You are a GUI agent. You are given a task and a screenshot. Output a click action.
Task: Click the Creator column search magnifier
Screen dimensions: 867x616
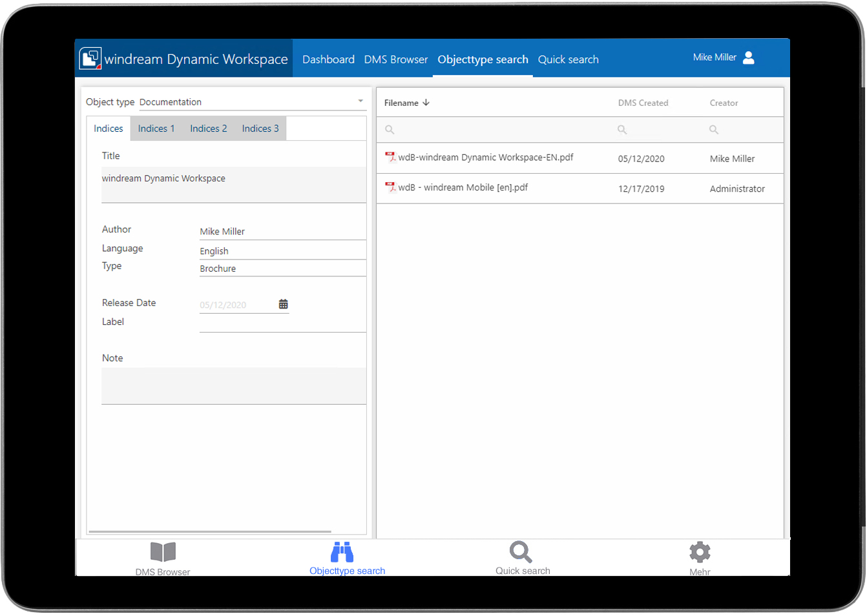click(x=714, y=130)
